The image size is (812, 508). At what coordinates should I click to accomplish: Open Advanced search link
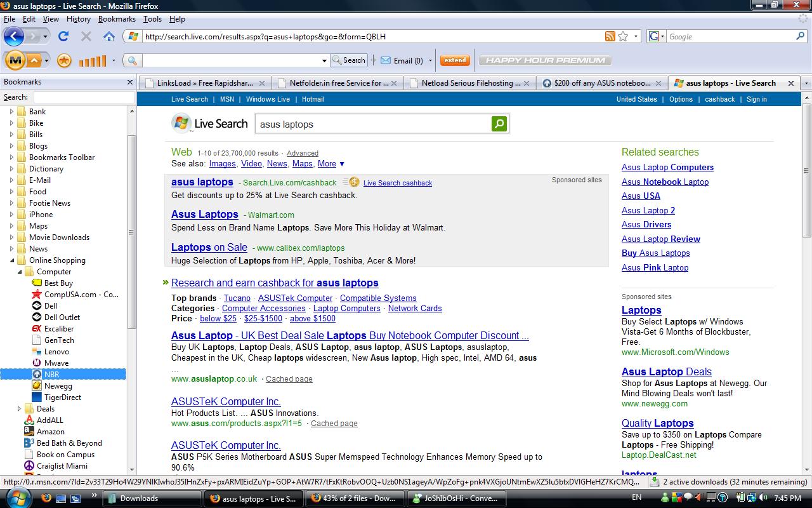(303, 153)
